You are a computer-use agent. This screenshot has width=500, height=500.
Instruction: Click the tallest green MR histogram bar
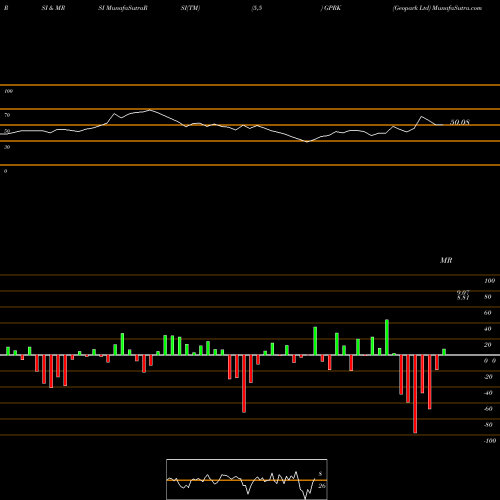387,337
